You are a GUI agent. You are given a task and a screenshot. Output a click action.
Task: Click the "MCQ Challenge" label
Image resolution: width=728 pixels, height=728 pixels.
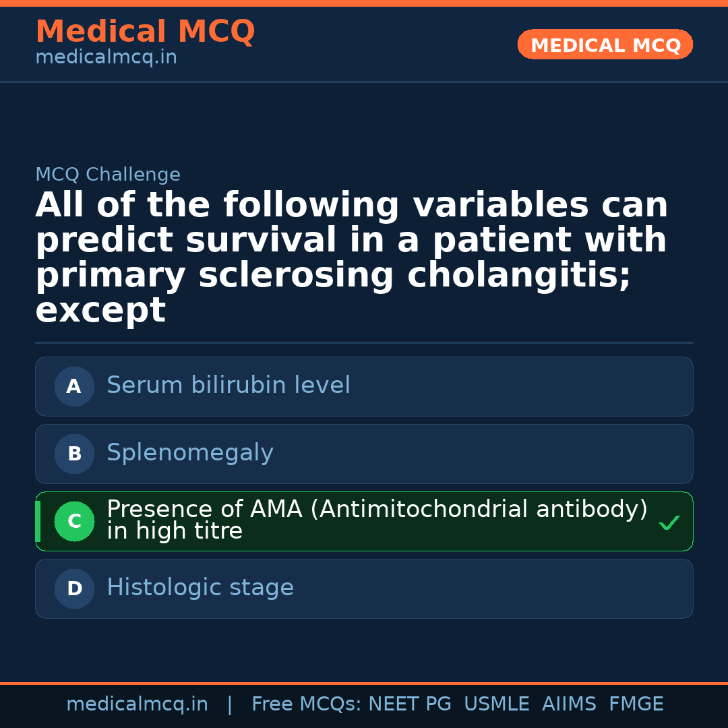(x=108, y=175)
